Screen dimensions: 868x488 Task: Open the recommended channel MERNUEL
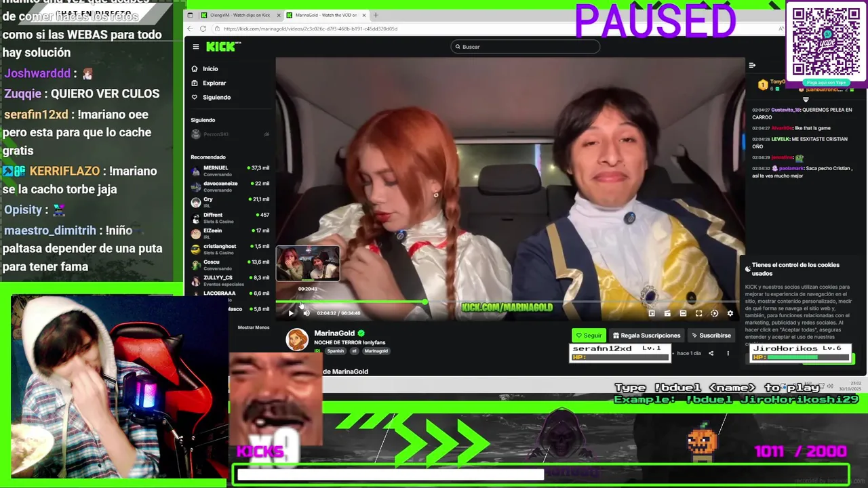(230, 170)
